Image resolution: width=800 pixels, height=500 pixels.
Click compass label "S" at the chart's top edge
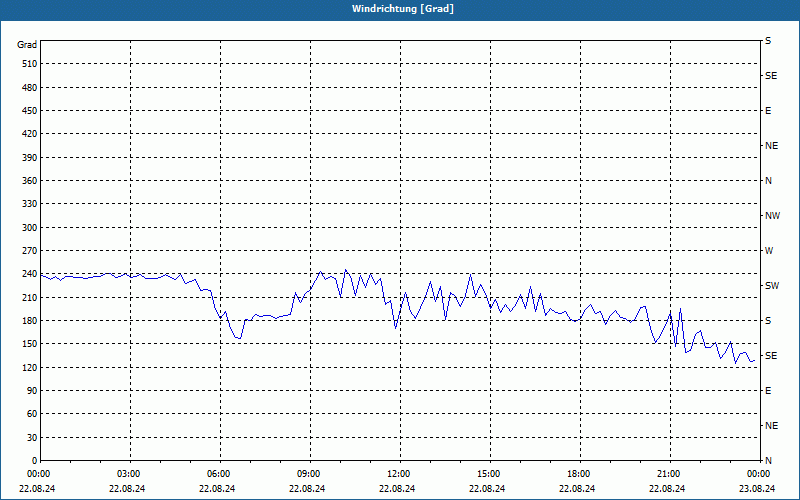(x=768, y=41)
